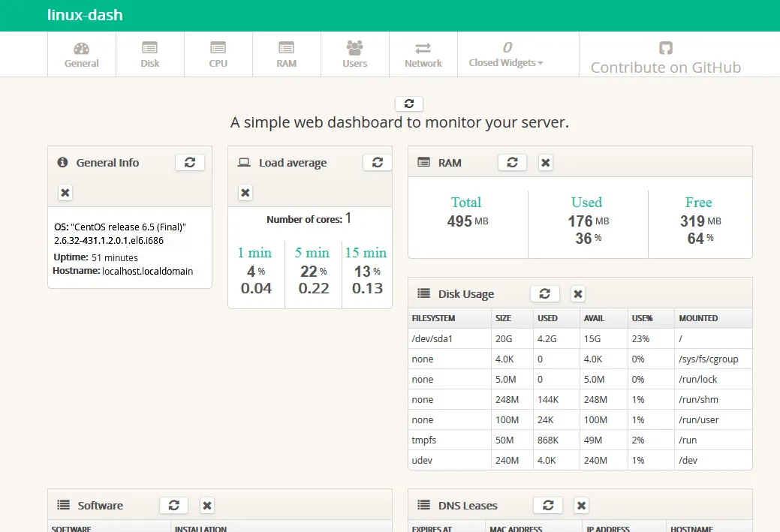Close the Software widget

point(207,505)
